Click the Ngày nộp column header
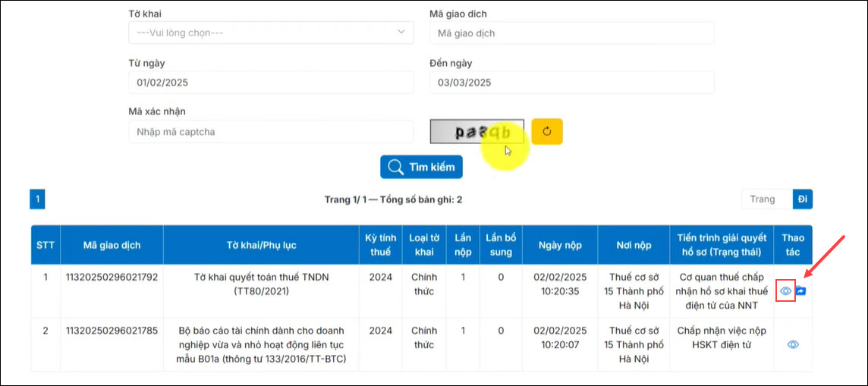 click(x=560, y=245)
